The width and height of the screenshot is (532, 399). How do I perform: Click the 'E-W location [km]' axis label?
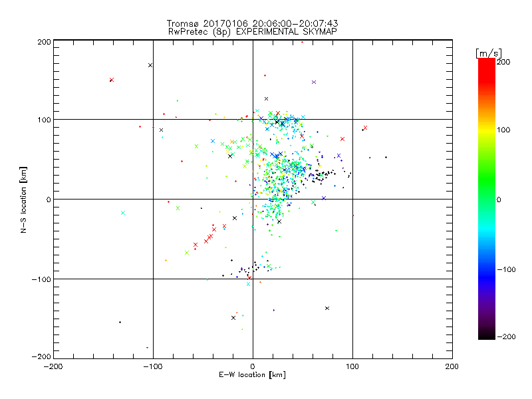[x=252, y=375]
